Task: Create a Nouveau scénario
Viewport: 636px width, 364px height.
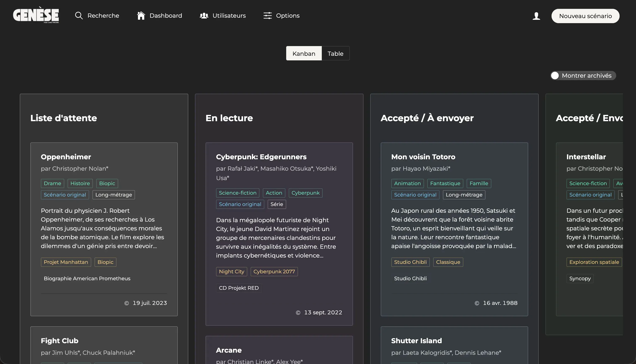Action: tap(585, 16)
